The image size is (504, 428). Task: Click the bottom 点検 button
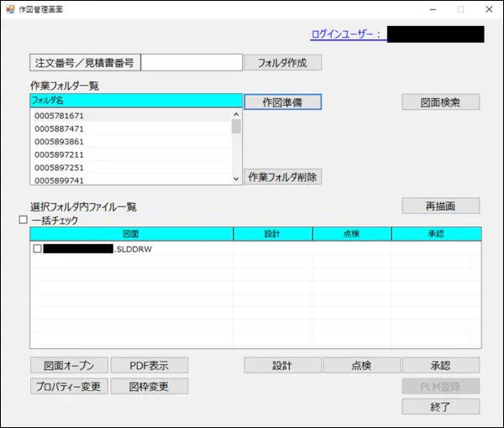point(361,365)
